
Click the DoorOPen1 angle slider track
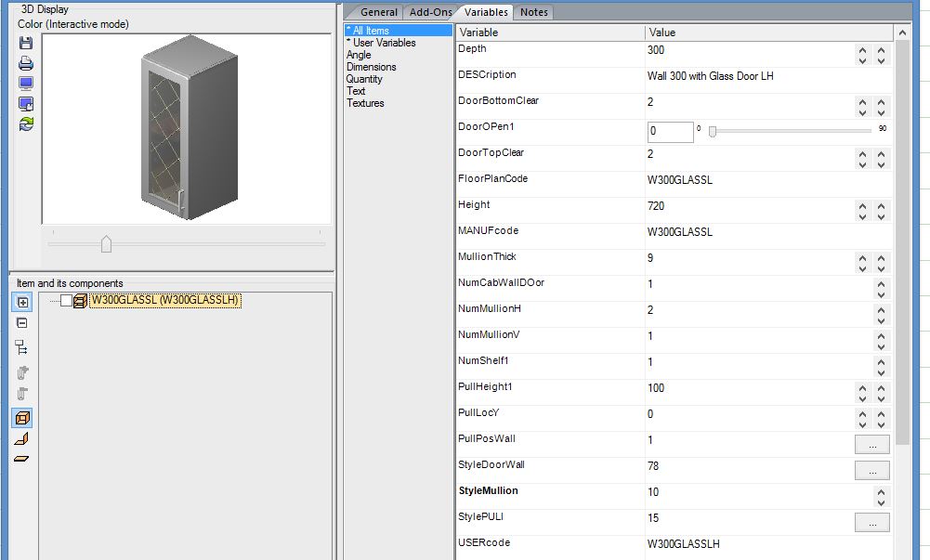coord(790,132)
